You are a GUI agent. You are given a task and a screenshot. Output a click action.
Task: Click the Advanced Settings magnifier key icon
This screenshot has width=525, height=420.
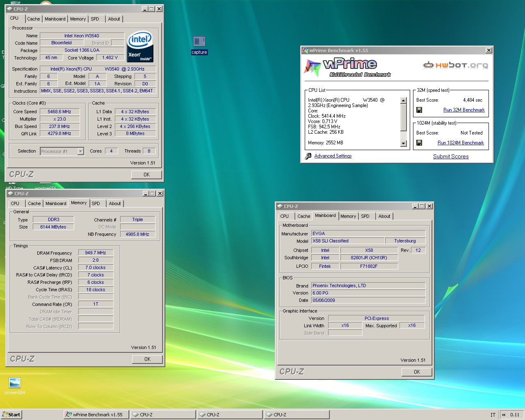point(308,156)
